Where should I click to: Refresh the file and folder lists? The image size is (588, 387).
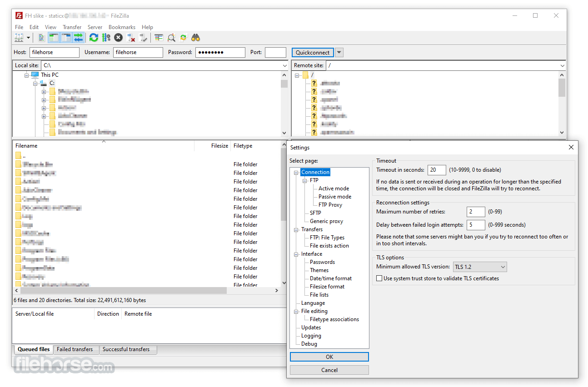94,38
